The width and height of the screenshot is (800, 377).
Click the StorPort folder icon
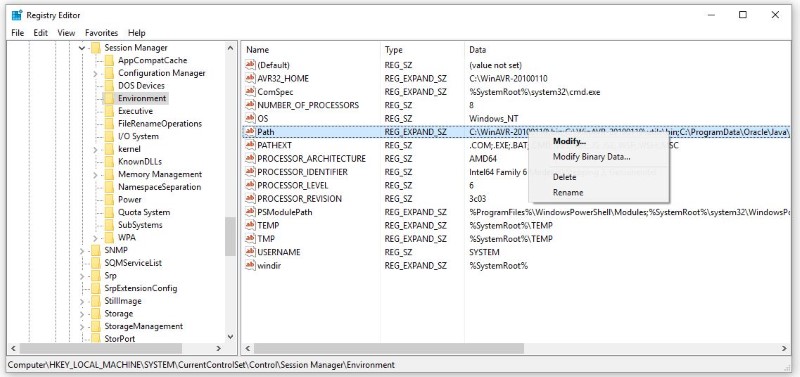(x=95, y=338)
